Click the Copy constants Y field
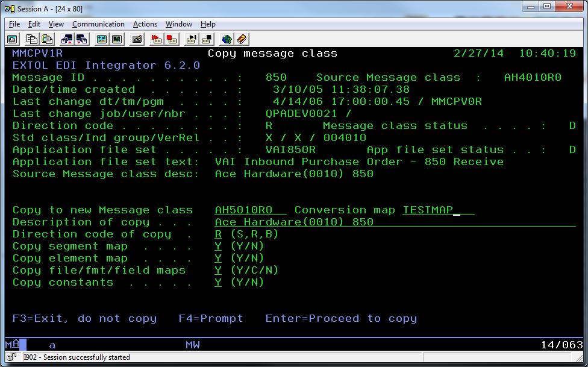This screenshot has width=588, height=367. pyautogui.click(x=218, y=282)
